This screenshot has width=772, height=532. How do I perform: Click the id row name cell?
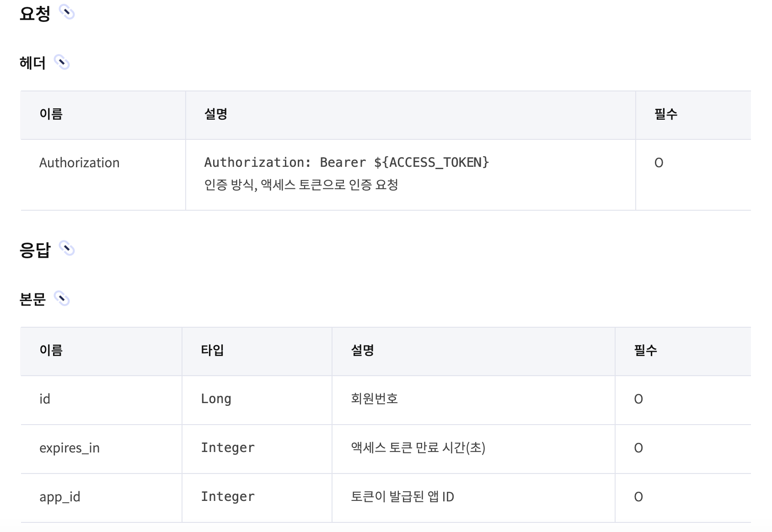pyautogui.click(x=101, y=400)
